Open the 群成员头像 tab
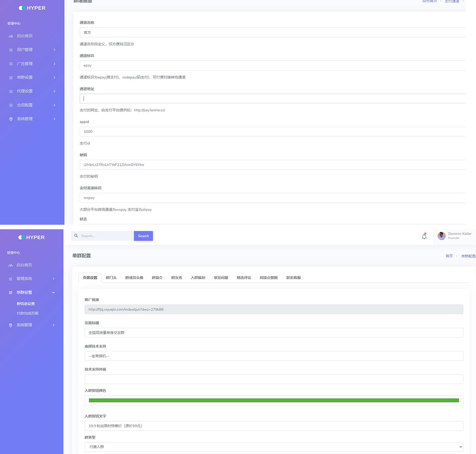This screenshot has width=476, height=454. [134, 277]
